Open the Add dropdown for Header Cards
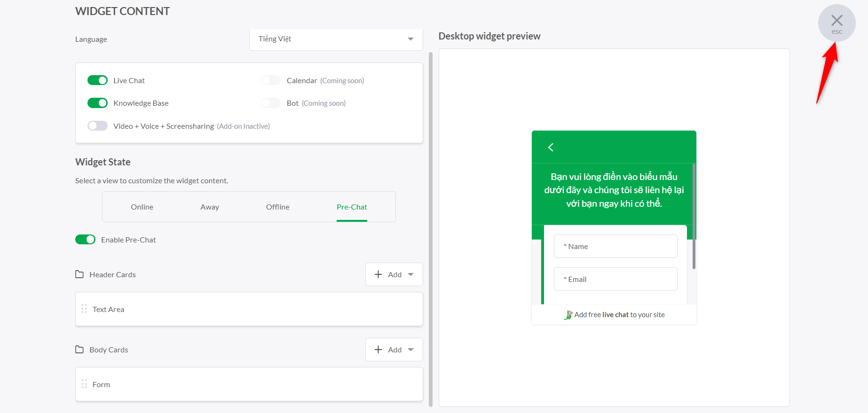Screen dimensions: 868x413 [394, 274]
